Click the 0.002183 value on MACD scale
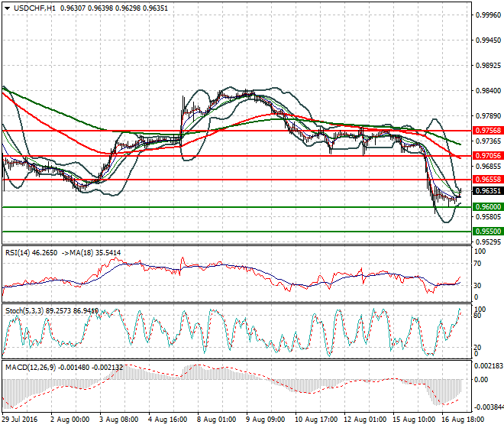The image size is (504, 428). pyautogui.click(x=487, y=369)
